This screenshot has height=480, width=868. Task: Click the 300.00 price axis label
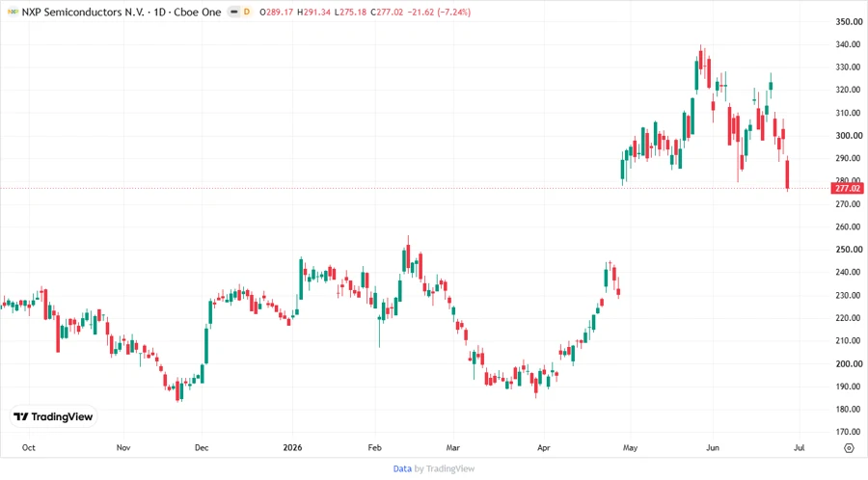(849, 136)
